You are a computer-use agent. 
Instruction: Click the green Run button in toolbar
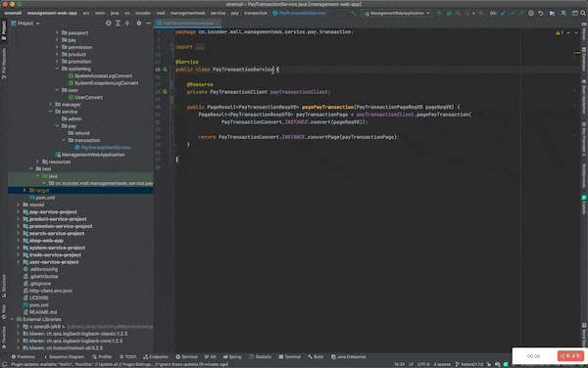click(439, 13)
